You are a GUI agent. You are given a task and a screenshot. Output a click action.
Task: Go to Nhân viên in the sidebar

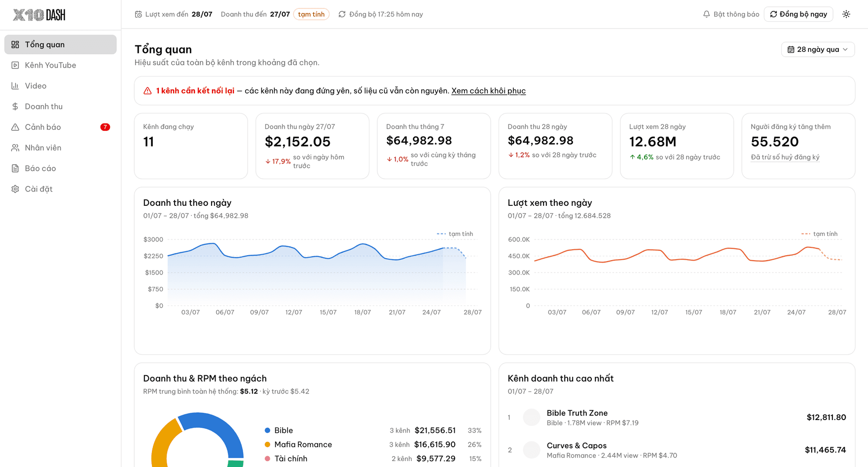(x=61, y=148)
